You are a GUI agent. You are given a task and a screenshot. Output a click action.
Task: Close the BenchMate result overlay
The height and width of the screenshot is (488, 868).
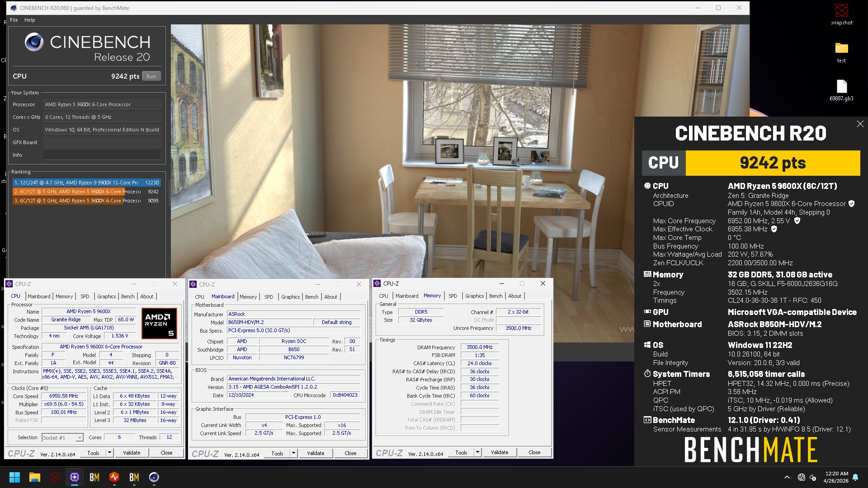click(x=860, y=124)
